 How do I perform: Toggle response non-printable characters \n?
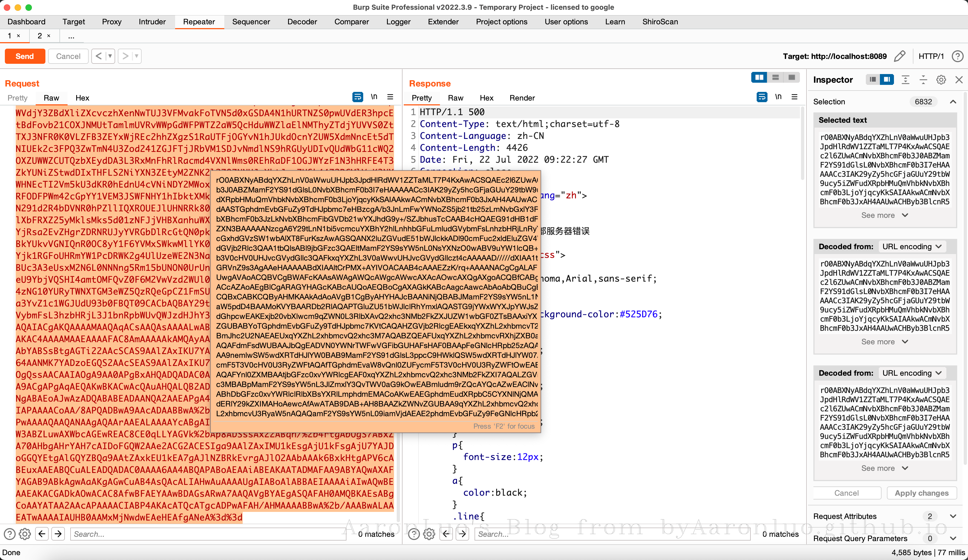point(778,97)
